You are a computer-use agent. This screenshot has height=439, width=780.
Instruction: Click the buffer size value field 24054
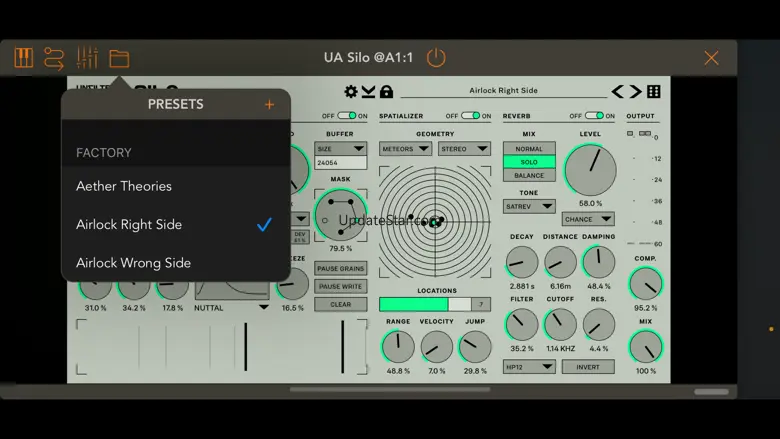click(341, 163)
